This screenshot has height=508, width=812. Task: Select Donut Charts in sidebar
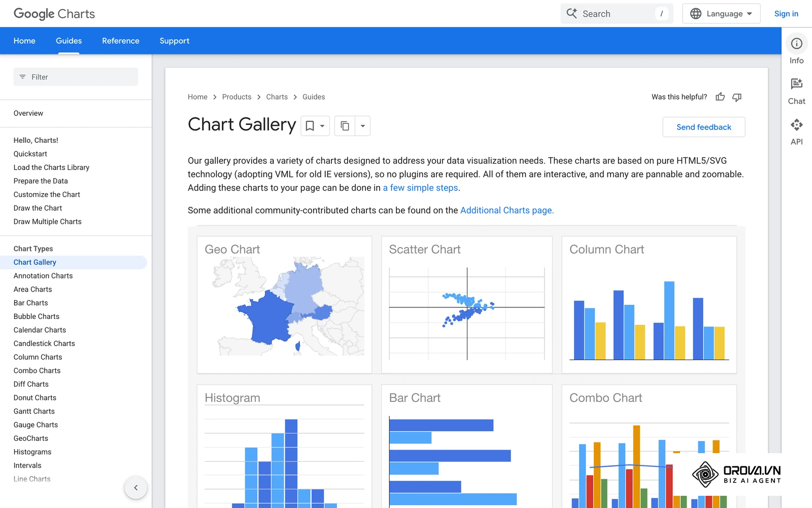point(35,398)
